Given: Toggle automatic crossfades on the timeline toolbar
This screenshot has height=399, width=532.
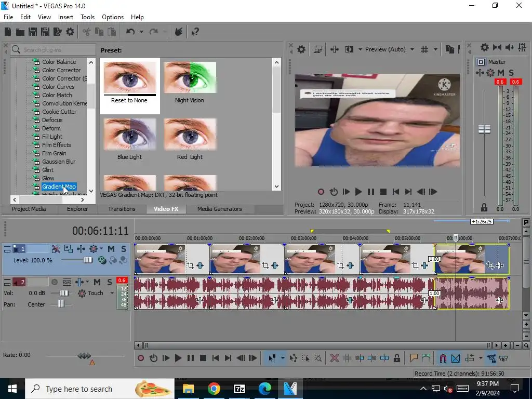Looking at the screenshot, I should (456, 358).
